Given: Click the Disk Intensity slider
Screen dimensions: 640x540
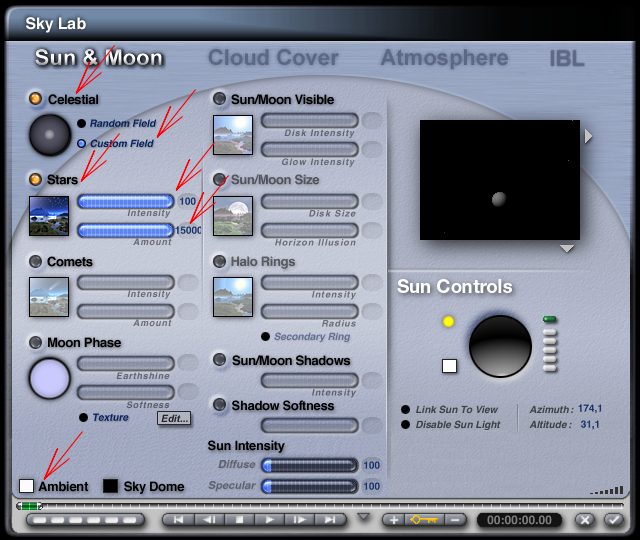Looking at the screenshot, I should tap(310, 120).
